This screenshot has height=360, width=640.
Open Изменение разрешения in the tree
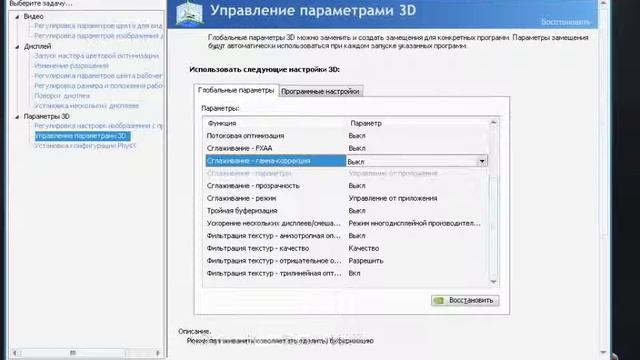point(71,66)
